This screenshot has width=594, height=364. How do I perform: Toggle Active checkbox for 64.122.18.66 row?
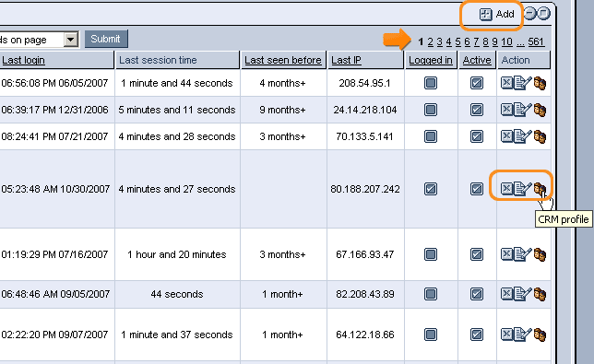click(477, 335)
